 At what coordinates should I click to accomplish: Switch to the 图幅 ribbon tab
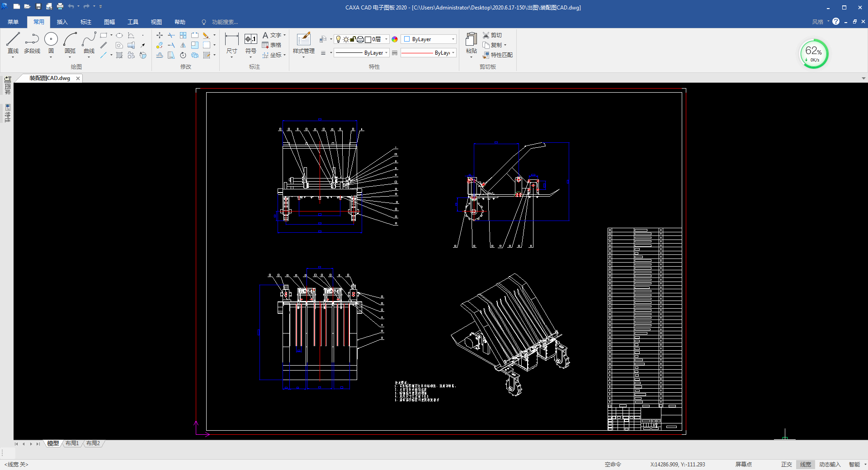(109, 22)
